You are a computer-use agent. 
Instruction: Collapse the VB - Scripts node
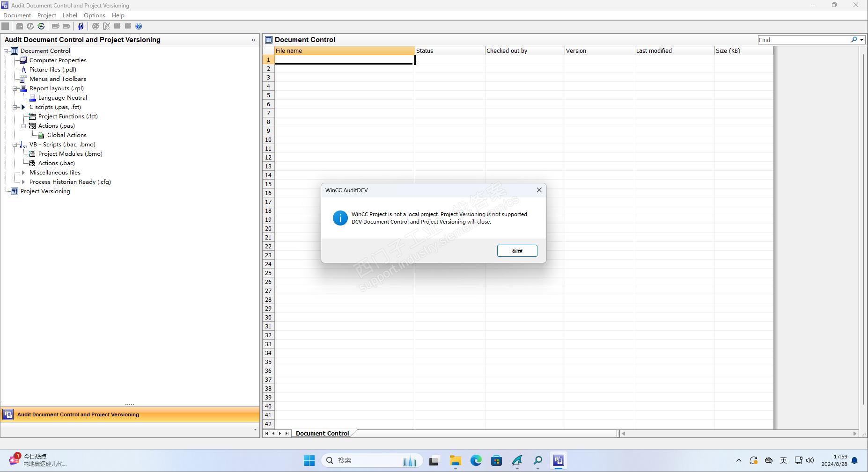(15, 145)
